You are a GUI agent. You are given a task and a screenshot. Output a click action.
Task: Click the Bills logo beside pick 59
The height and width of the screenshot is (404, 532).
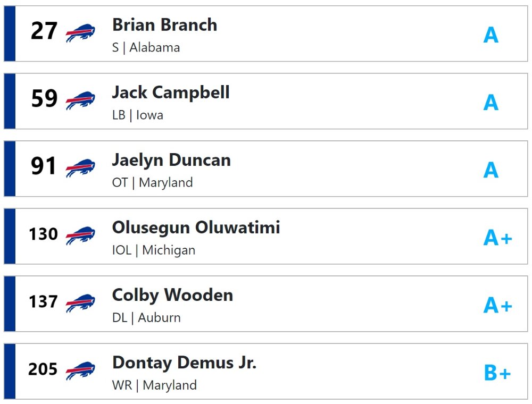(x=80, y=100)
